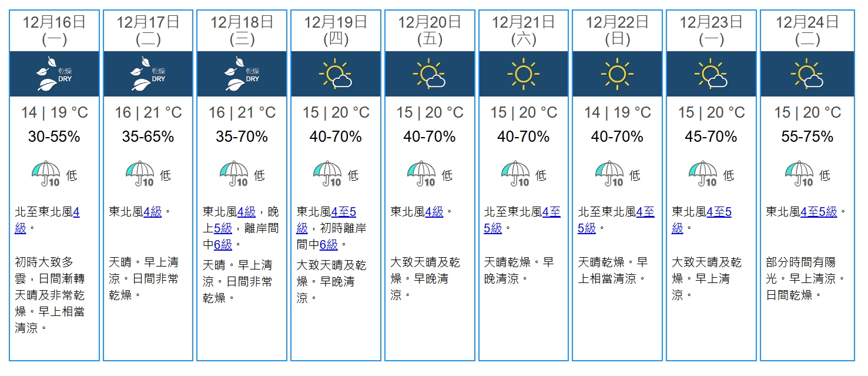Click the sunny icon for 12月21日
Image resolution: width=868 pixels, height=376 pixels.
click(x=523, y=74)
